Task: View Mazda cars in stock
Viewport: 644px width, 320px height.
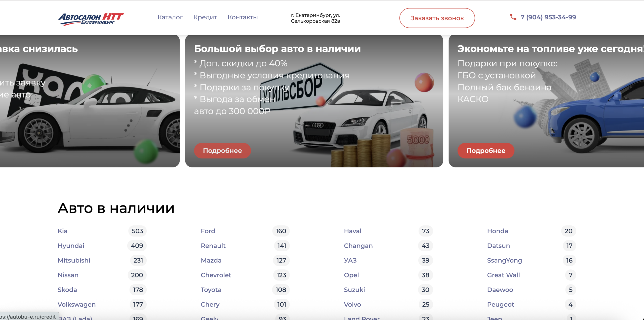Action: coord(211,260)
